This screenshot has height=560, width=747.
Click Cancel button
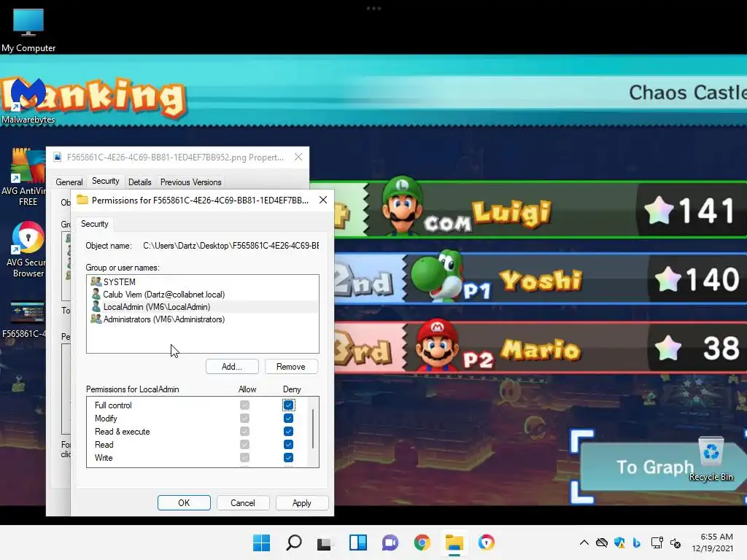(242, 503)
